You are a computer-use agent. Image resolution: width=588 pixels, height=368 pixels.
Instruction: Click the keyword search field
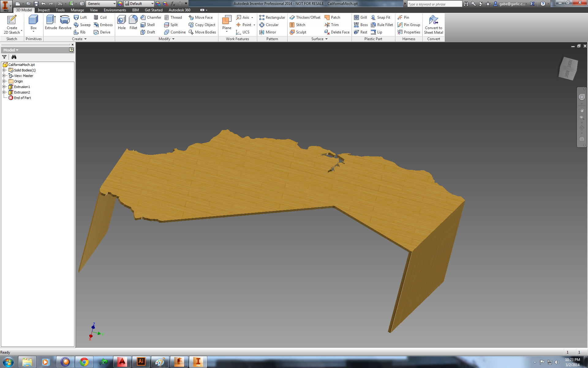click(434, 4)
